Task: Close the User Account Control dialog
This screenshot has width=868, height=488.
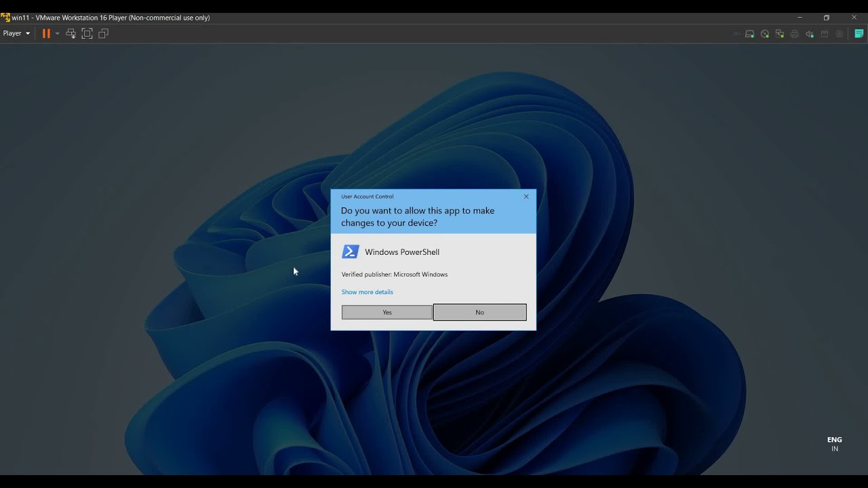Action: click(526, 197)
